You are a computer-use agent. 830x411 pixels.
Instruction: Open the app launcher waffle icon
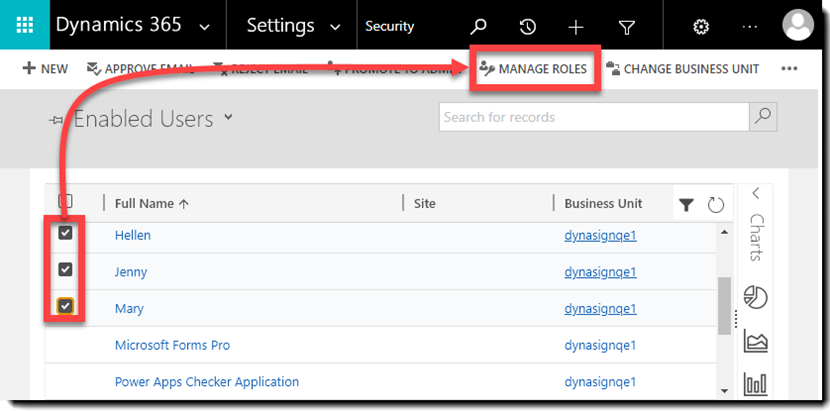pyautogui.click(x=25, y=25)
